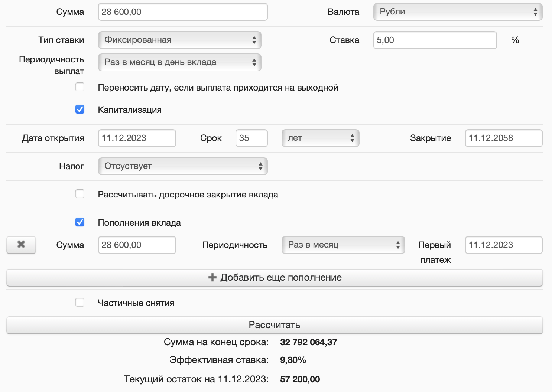This screenshot has width=552, height=392.
Task: Disable the Пополнения вклада checkbox
Action: tap(80, 222)
